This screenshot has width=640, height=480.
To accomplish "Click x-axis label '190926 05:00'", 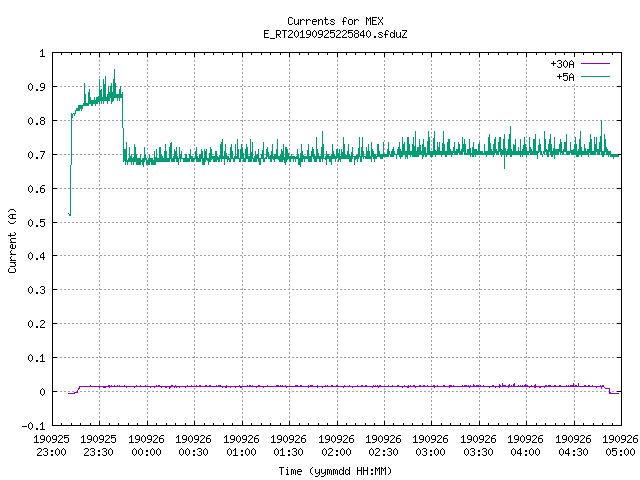I will tap(620, 446).
